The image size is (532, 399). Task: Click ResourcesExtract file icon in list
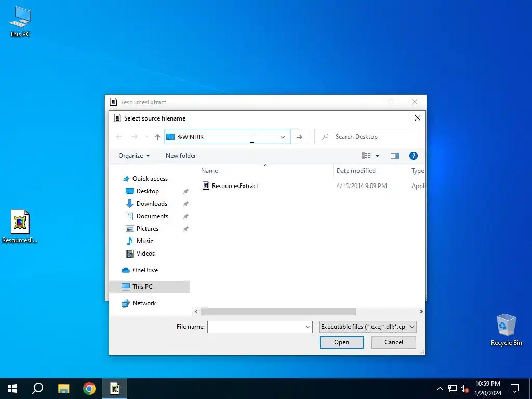pos(206,185)
